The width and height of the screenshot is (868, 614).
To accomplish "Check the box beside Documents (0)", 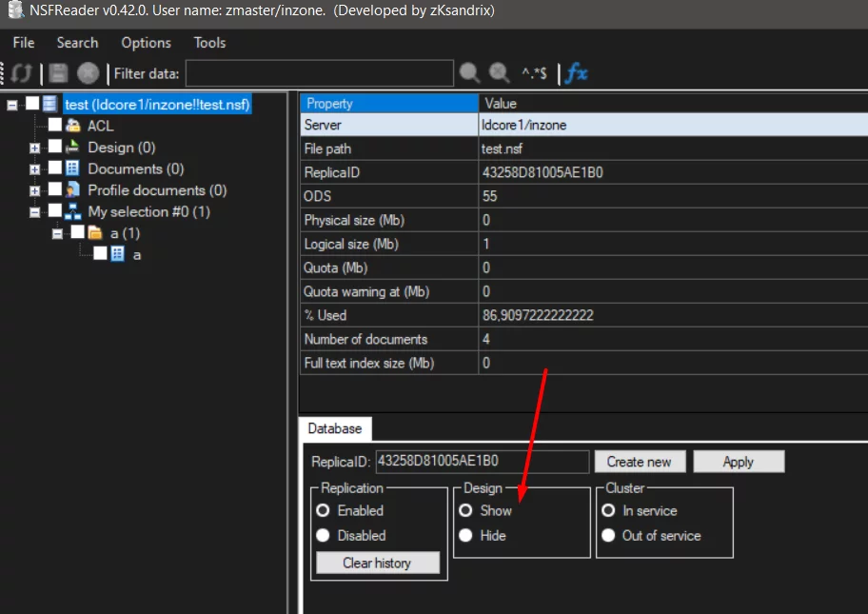I will click(55, 169).
